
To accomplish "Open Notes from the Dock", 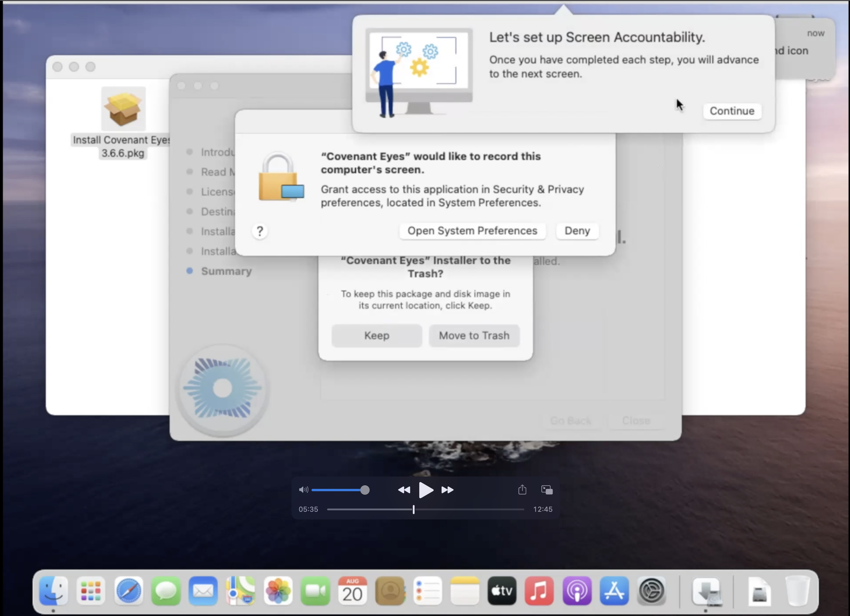I will coord(465,591).
